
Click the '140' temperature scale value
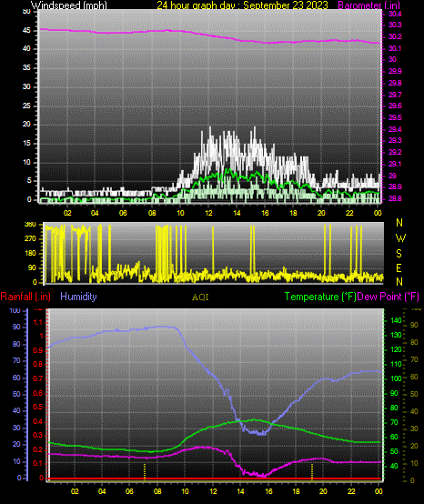tap(396, 320)
